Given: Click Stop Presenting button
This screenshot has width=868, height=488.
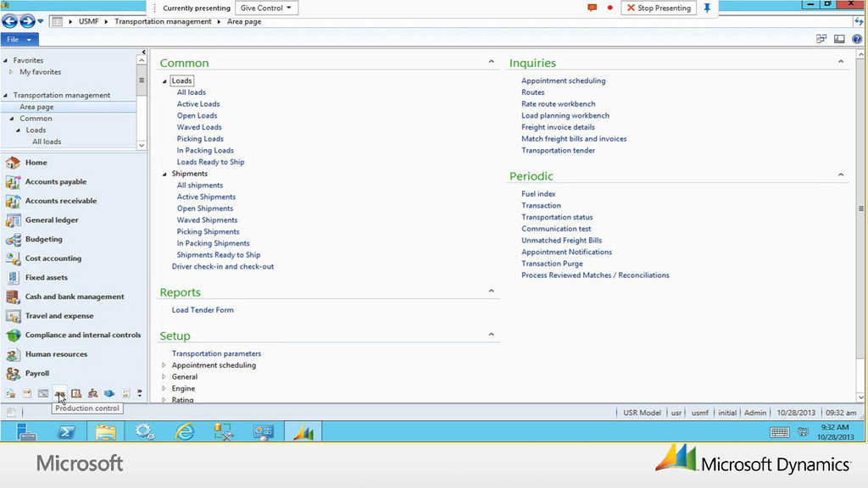Looking at the screenshot, I should coord(658,8).
